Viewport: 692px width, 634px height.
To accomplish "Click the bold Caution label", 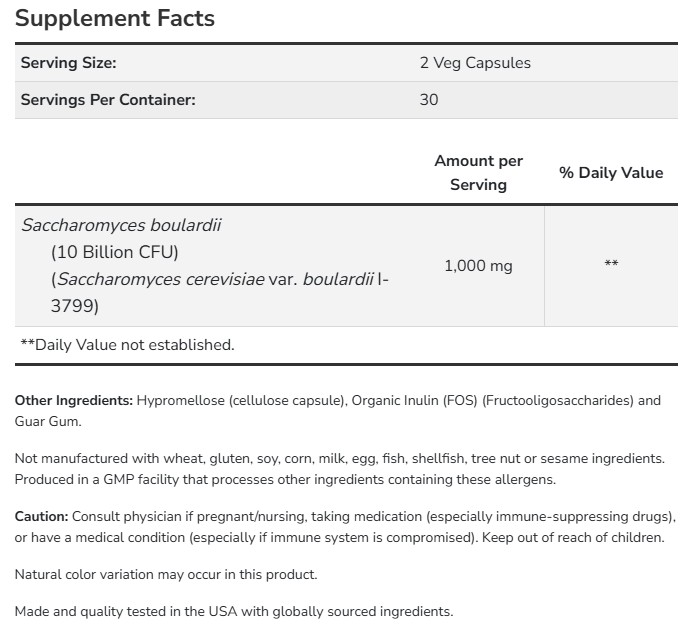I will coord(41,516).
